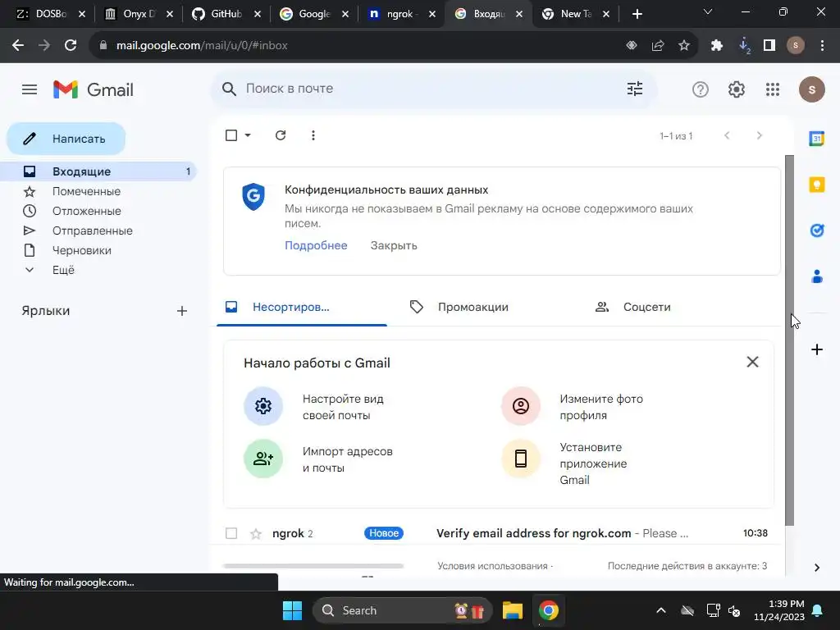Viewport: 840px width, 630px height.
Task: Open Google Calendar in side panel
Action: click(x=816, y=139)
